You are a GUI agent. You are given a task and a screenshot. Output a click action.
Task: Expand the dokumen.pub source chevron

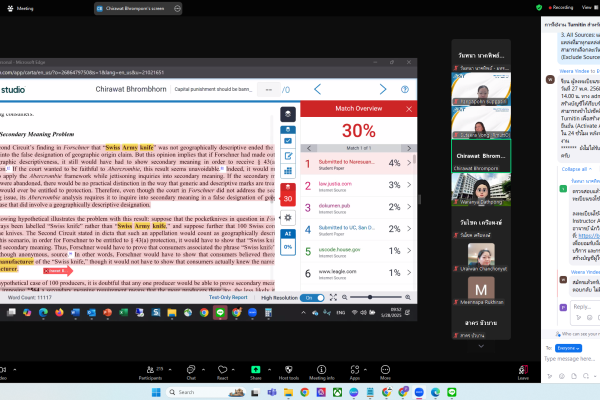coord(409,207)
